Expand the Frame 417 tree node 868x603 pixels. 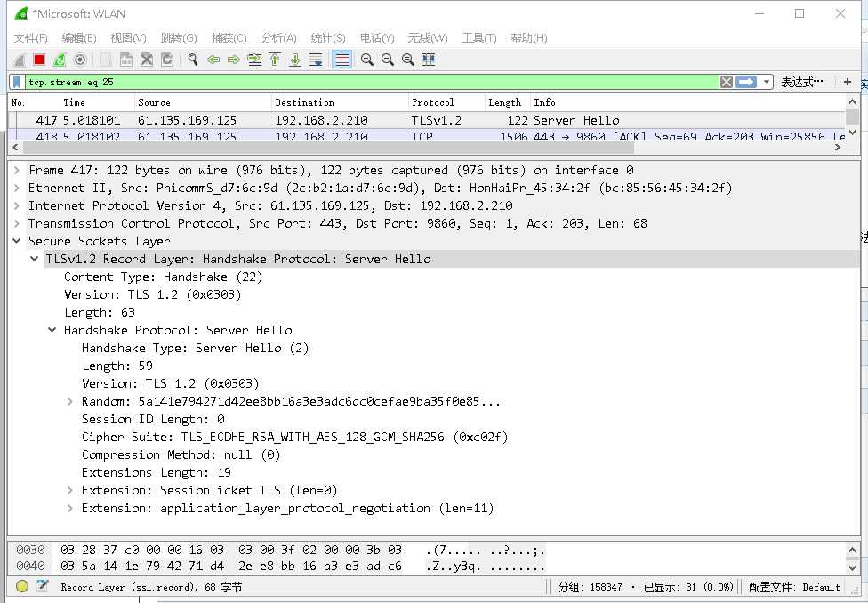tap(17, 170)
